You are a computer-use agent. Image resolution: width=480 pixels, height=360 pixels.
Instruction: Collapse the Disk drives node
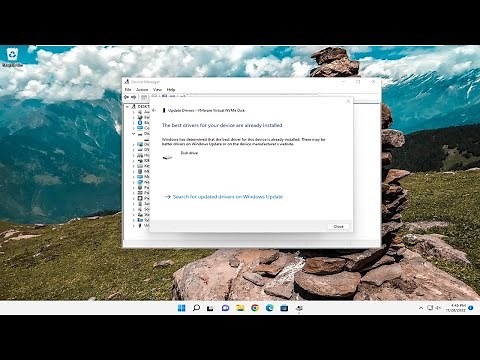click(134, 134)
